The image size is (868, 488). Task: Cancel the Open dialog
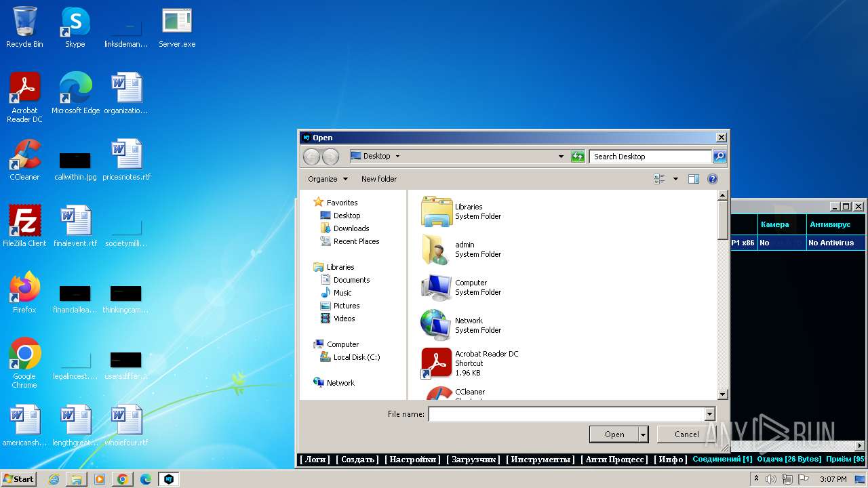(686, 434)
